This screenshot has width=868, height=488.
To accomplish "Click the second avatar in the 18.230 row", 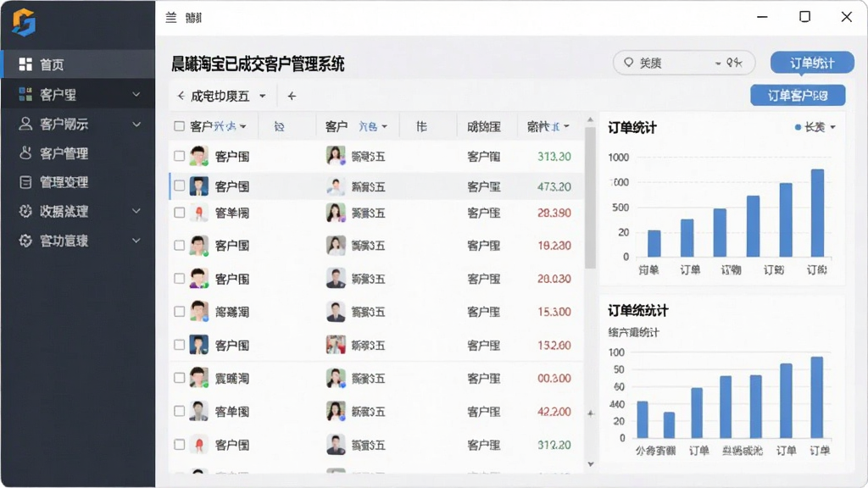I will click(336, 245).
